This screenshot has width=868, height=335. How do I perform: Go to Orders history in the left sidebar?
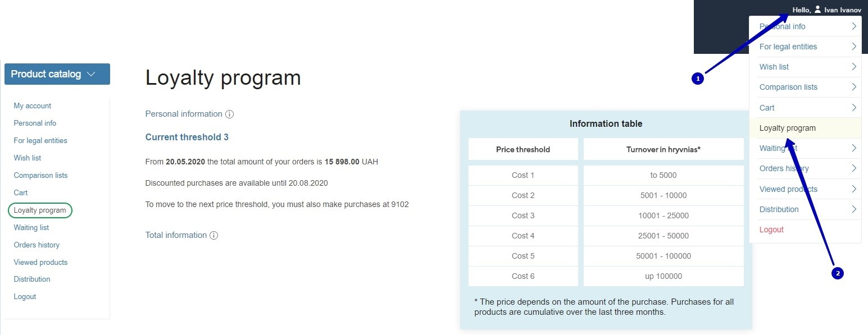37,245
